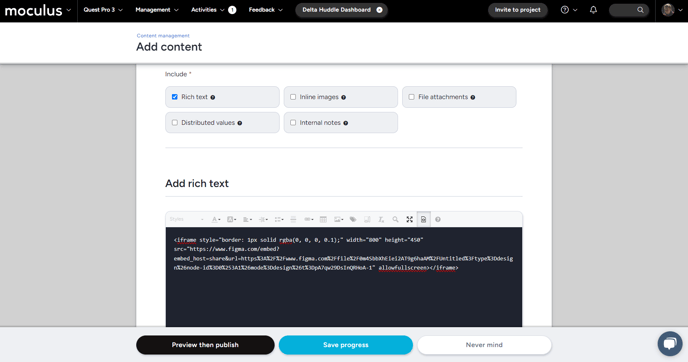The width and height of the screenshot is (688, 362).
Task: Click the remove format icon
Action: coord(381,219)
